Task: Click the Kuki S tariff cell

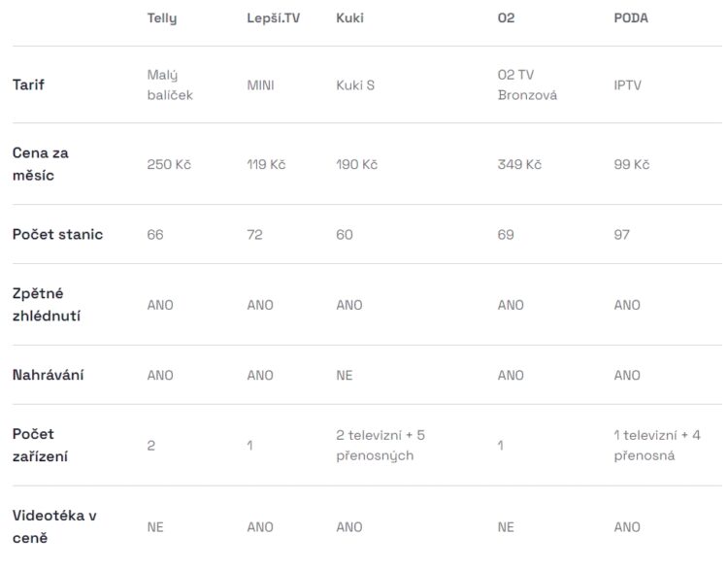Action: click(355, 85)
